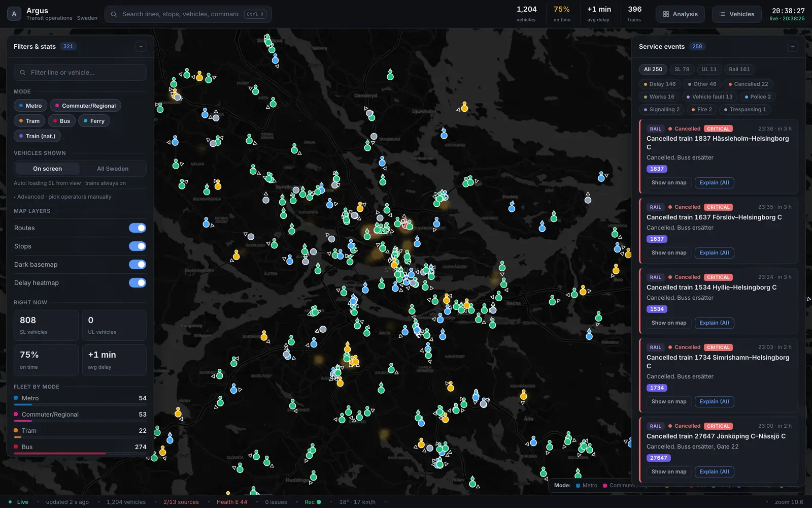Screen dimensions: 812x508
Task: Focus the top search lines and stops field
Action: (188, 14)
